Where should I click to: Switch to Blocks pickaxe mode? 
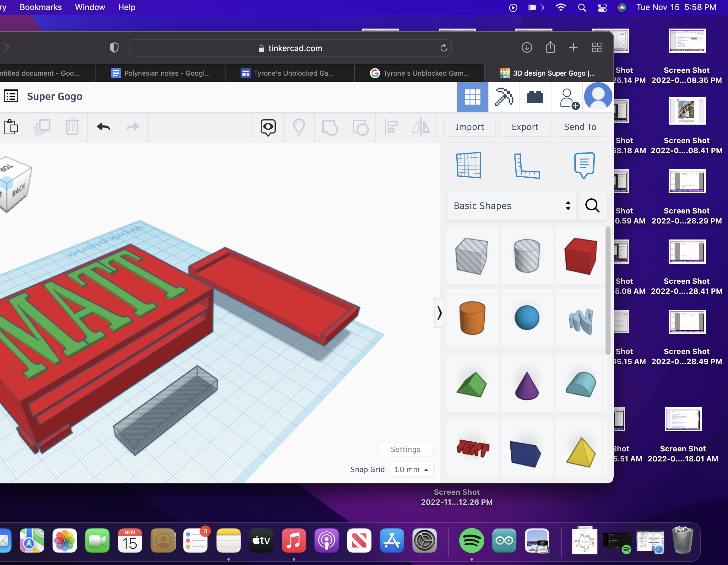[503, 97]
